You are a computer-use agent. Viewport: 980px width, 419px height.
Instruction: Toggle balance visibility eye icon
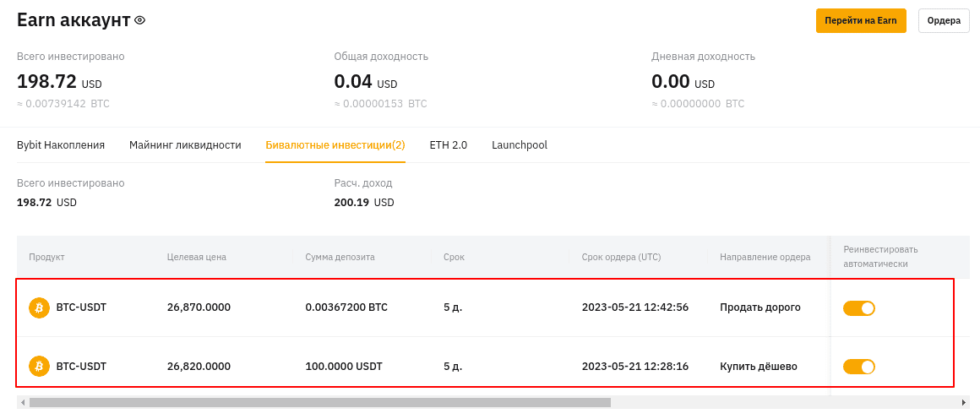140,20
